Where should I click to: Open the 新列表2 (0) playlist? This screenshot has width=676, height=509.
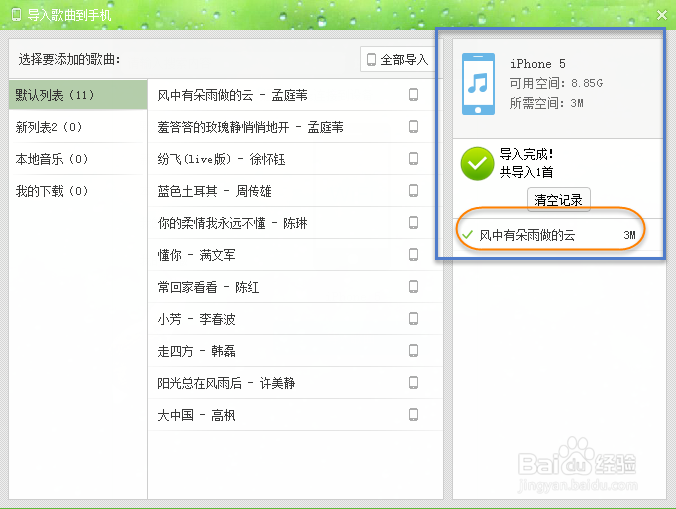78,127
